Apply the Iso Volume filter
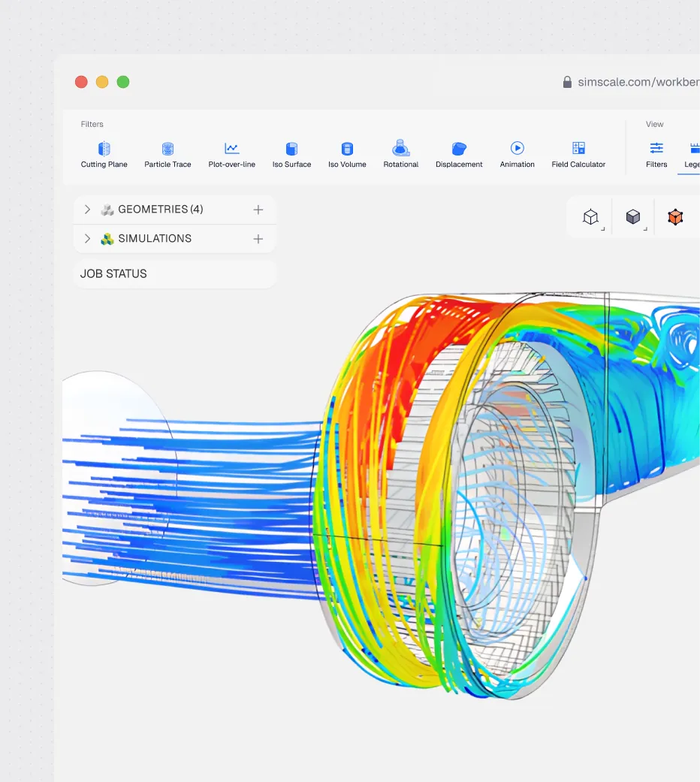The width and height of the screenshot is (700, 782). pyautogui.click(x=347, y=155)
